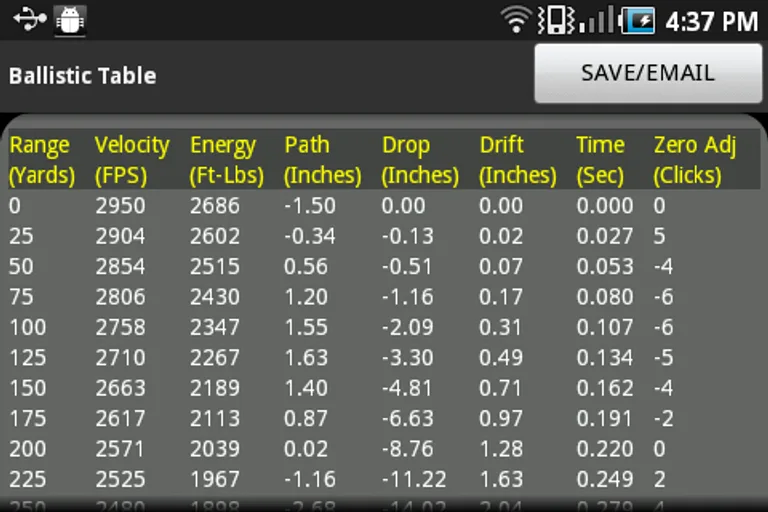
Task: Select the Path (Inches) column header
Action: click(x=322, y=160)
